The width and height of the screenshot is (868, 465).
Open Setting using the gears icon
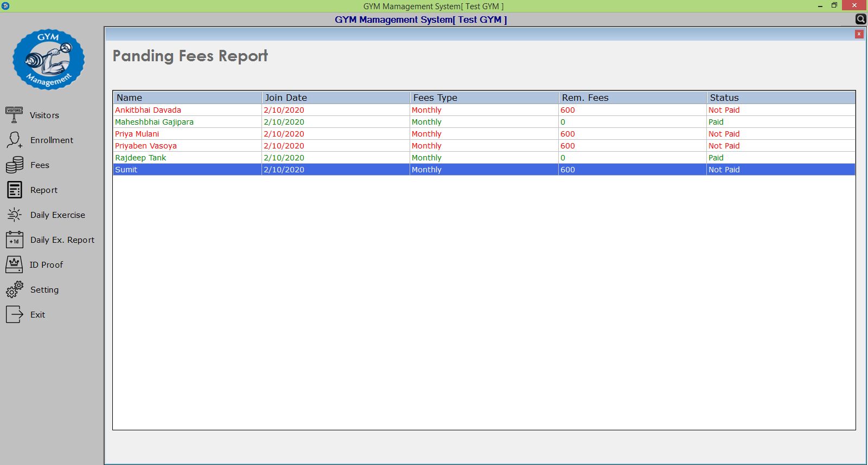coord(14,289)
